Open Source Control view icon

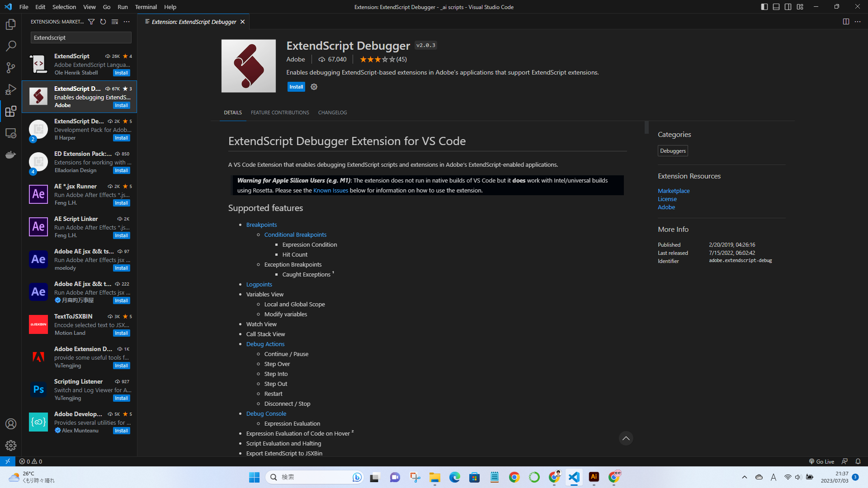click(x=11, y=68)
